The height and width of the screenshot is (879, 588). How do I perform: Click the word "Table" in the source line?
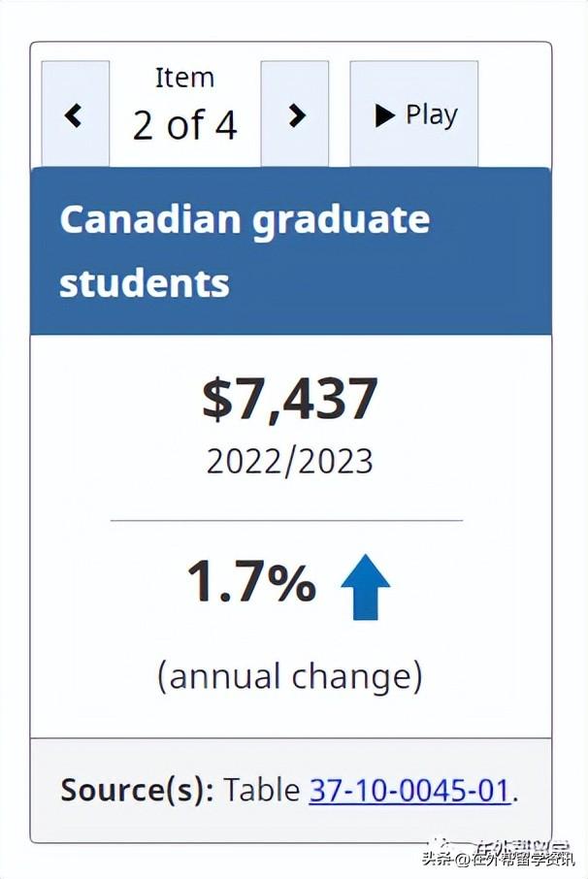(262, 790)
